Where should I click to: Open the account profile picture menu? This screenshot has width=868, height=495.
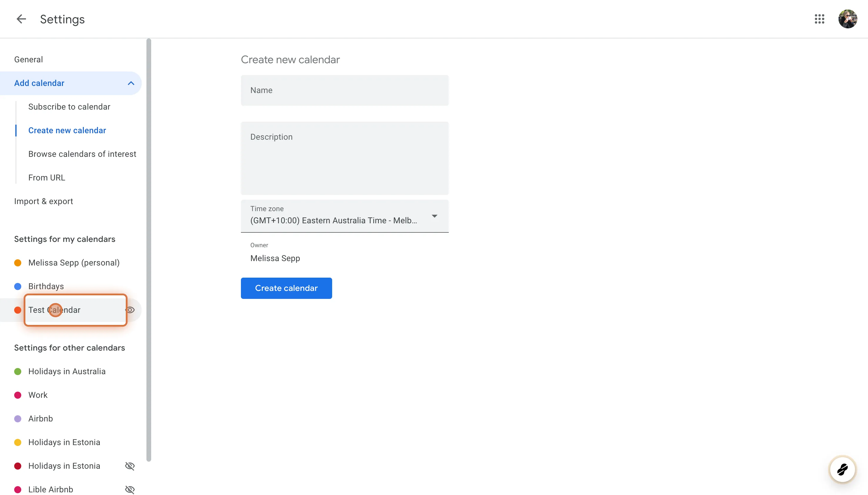(x=848, y=19)
